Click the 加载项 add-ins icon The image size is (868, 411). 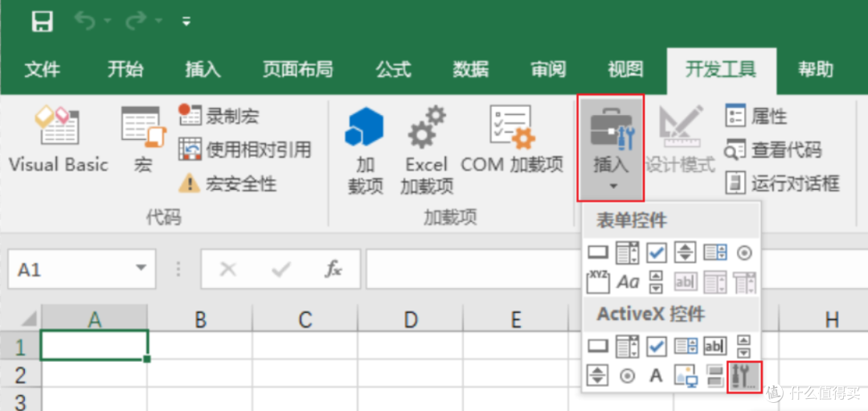pyautogui.click(x=366, y=150)
